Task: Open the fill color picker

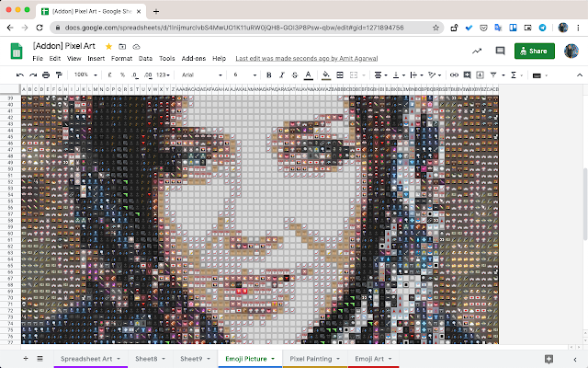Action: point(326,75)
